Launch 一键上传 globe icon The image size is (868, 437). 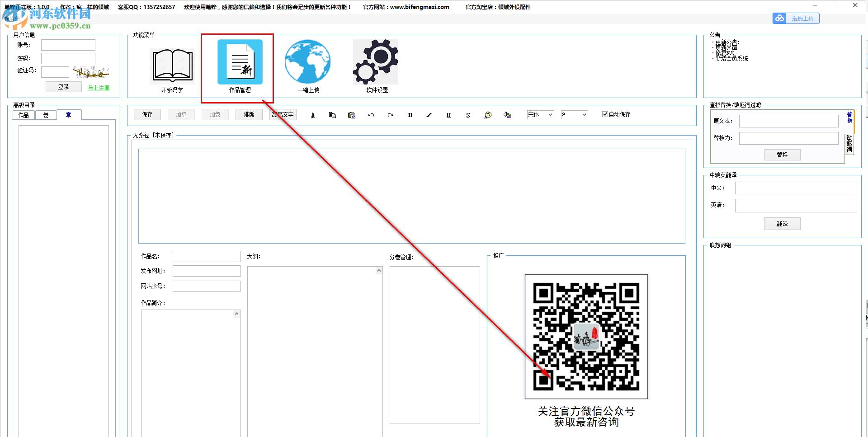click(x=308, y=62)
